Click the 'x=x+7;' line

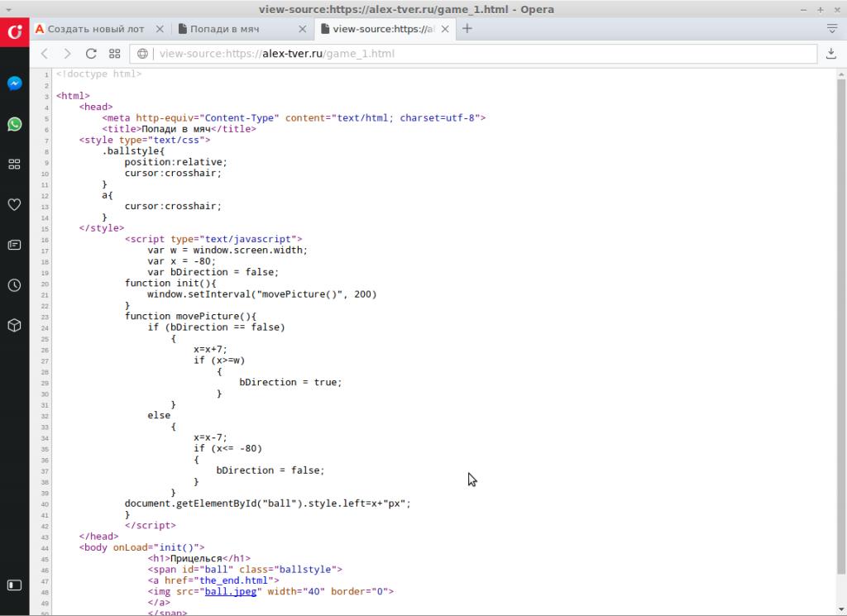pos(210,349)
